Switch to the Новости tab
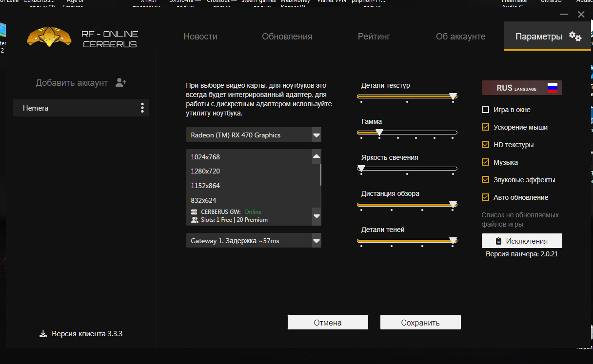 (x=200, y=37)
